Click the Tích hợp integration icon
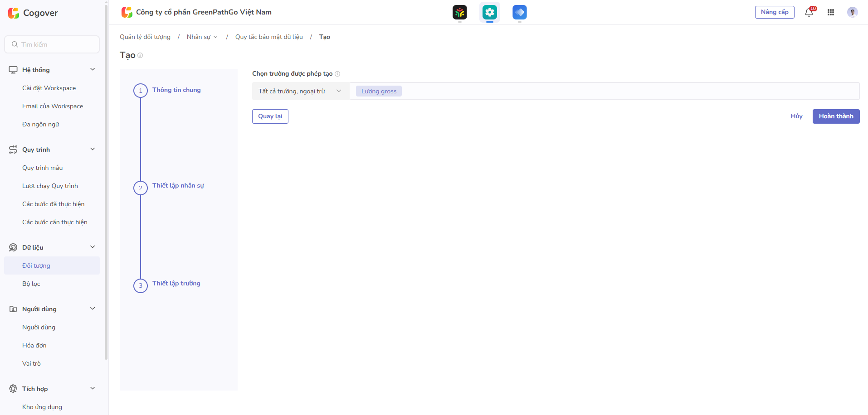This screenshot has width=868, height=415. (13, 389)
